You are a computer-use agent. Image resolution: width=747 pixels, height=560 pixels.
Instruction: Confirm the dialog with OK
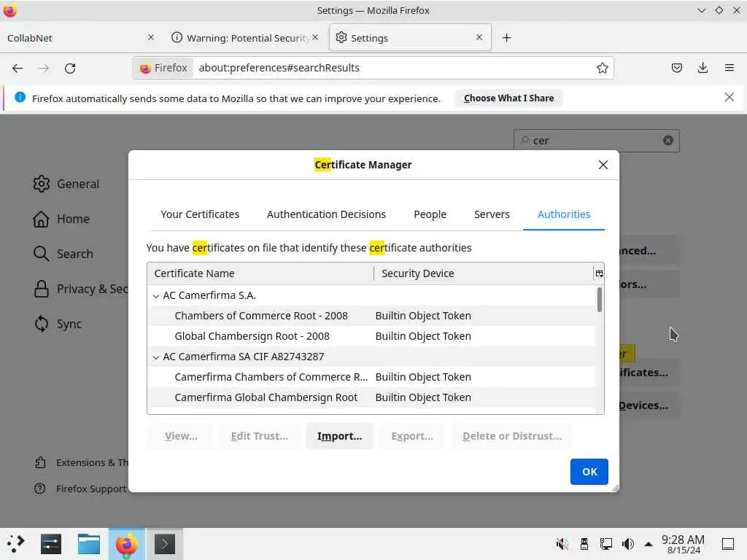pyautogui.click(x=589, y=472)
